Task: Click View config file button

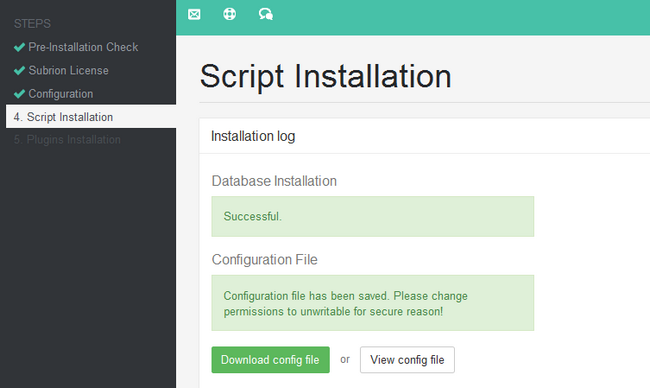Action: point(407,360)
